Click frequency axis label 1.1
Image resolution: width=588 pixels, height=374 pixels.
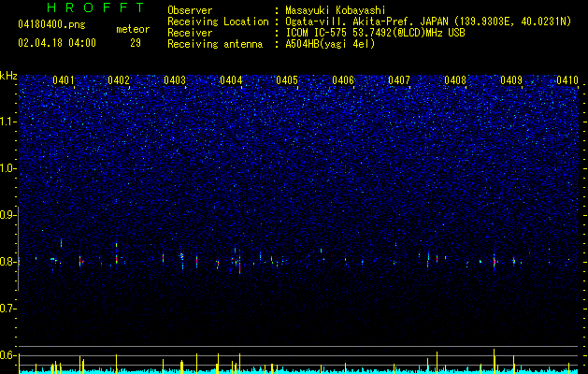point(8,122)
